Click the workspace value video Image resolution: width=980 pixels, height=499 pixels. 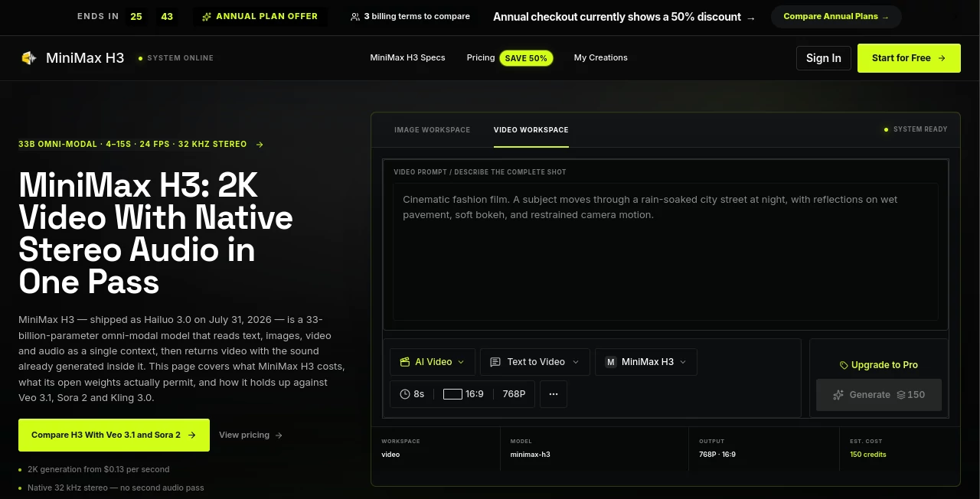click(390, 455)
